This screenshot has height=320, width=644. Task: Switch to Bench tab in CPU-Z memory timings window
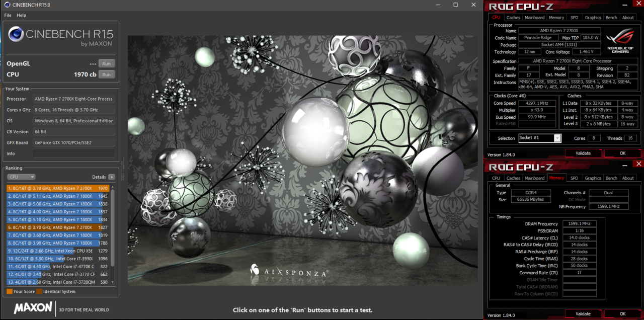point(611,178)
